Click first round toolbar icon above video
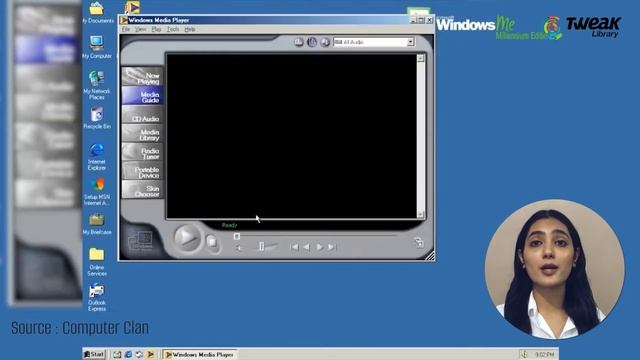Image resolution: width=640 pixels, height=360 pixels. coord(299,42)
